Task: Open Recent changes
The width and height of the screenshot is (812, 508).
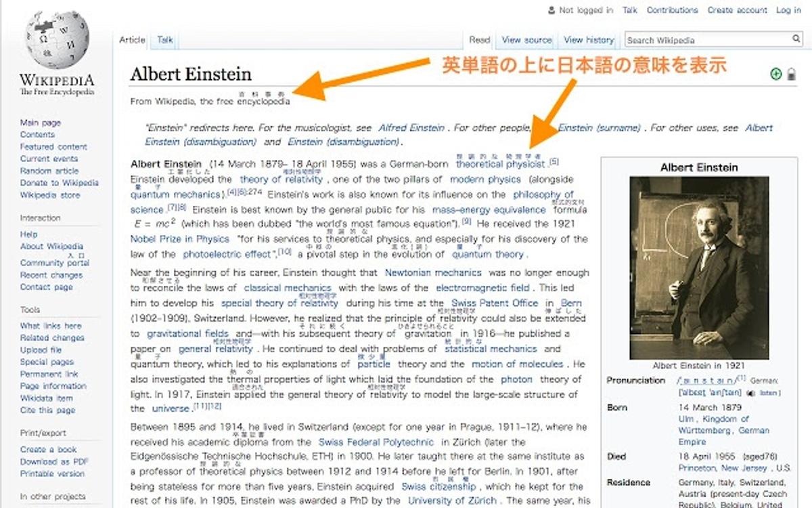Action: coord(51,275)
